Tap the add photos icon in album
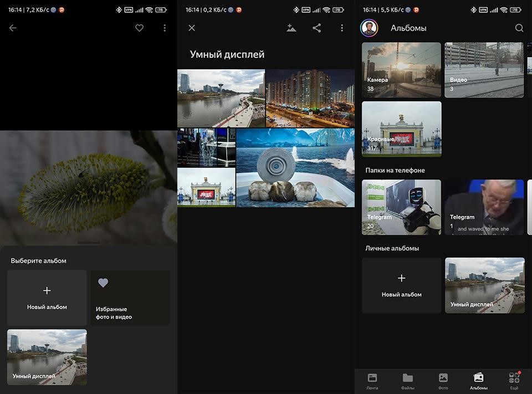The image size is (532, 394). tap(291, 28)
